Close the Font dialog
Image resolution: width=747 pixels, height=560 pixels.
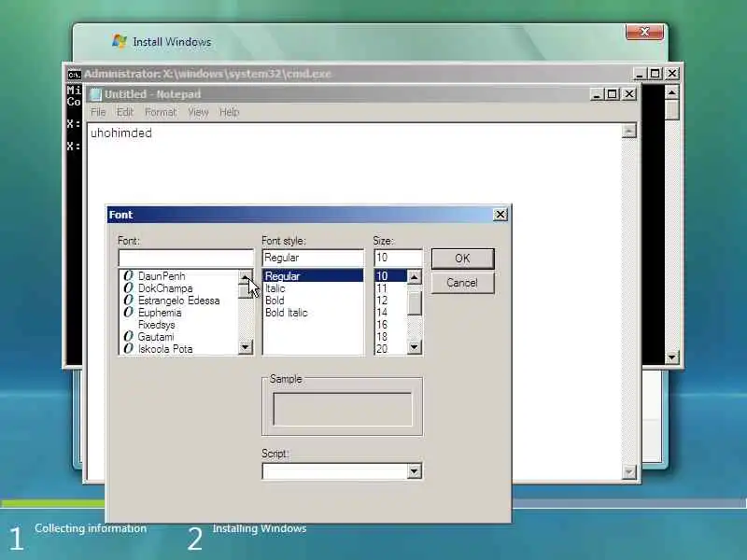(x=500, y=215)
